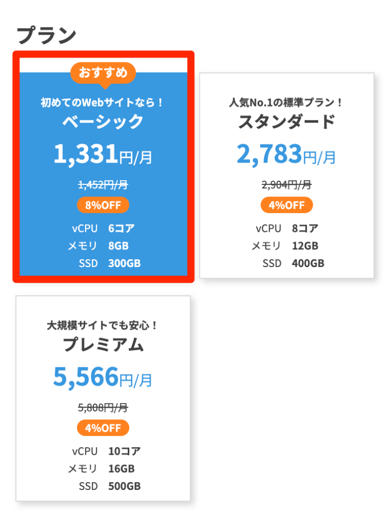Click the 大規模サイトでも安心！ tagline
This screenshot has height=532, width=392.
[103, 326]
